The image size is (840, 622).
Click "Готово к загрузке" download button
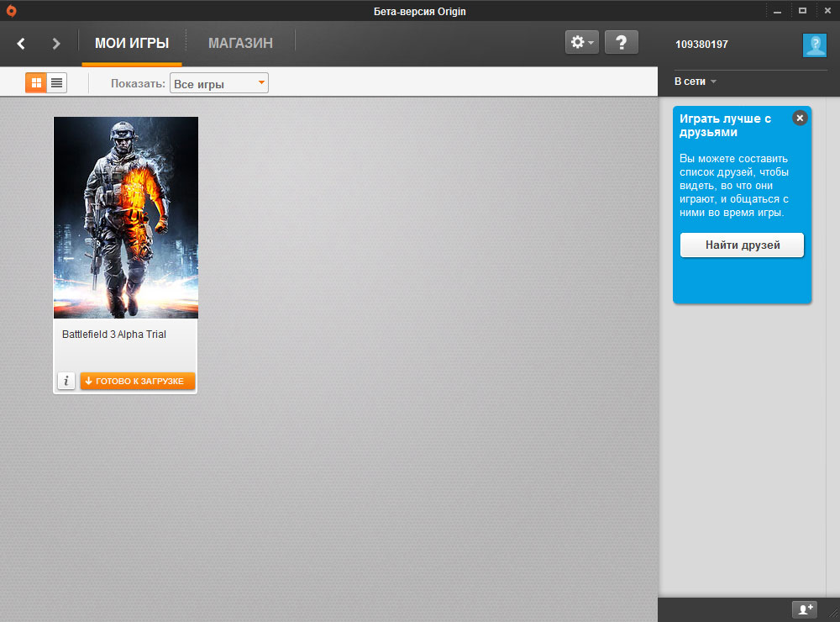[138, 382]
